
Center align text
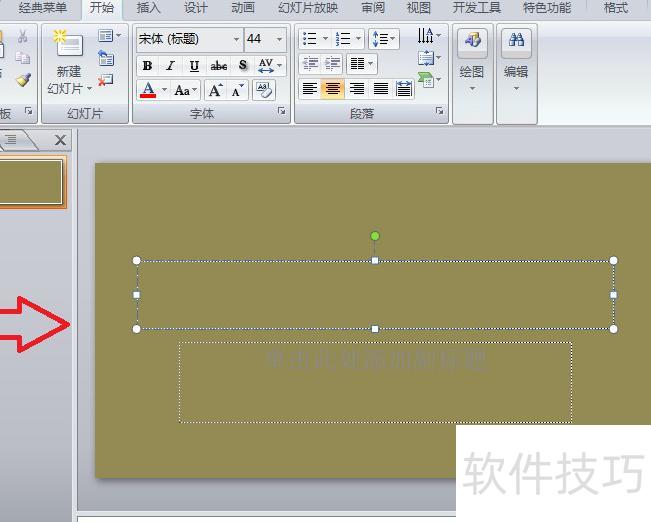(x=333, y=88)
